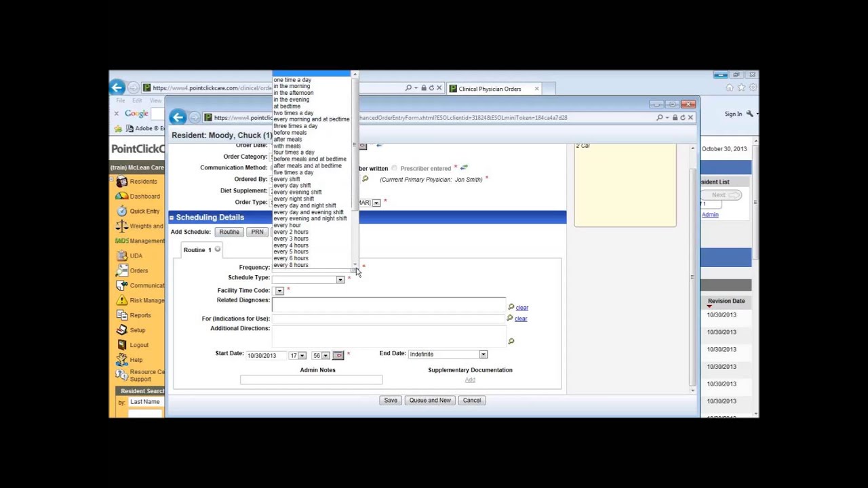Screen dimensions: 868x488
Task: Click the Ordered By search magnifier
Action: click(x=365, y=179)
